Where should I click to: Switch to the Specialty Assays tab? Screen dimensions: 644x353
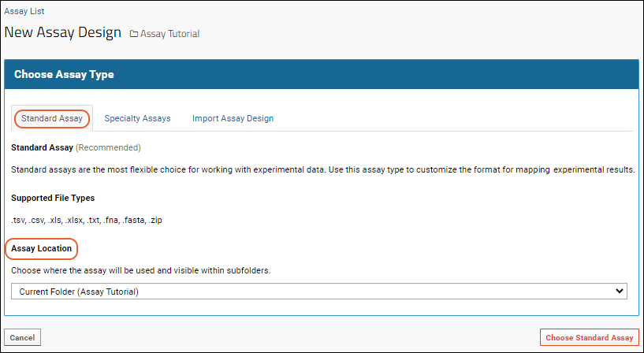137,119
